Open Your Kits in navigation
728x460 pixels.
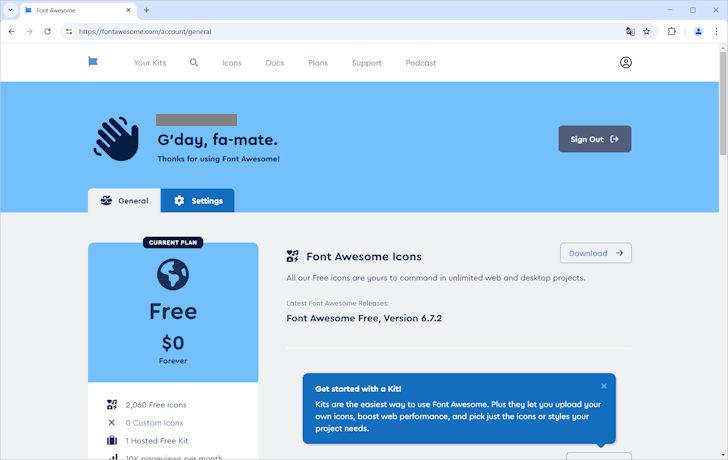tap(150, 63)
